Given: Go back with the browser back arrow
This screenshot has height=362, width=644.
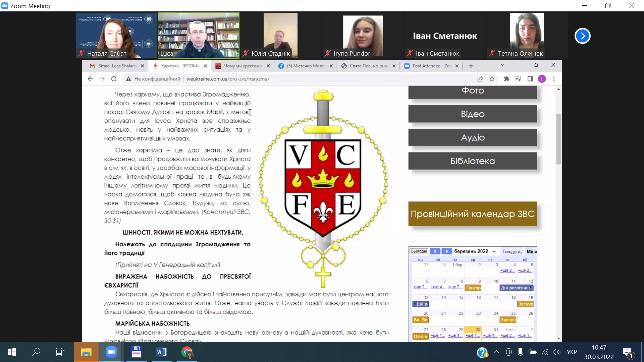Looking at the screenshot, I should 90,79.
